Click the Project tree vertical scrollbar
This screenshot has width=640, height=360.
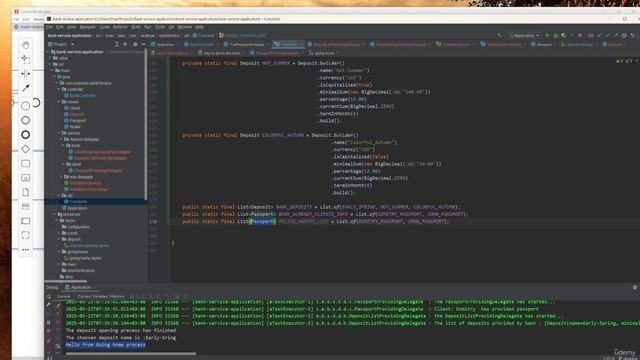click(146, 124)
